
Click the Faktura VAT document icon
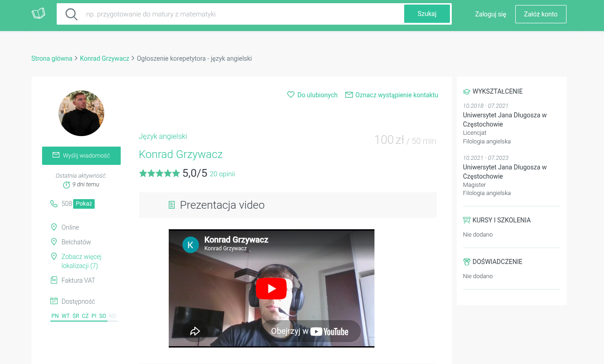click(x=54, y=280)
